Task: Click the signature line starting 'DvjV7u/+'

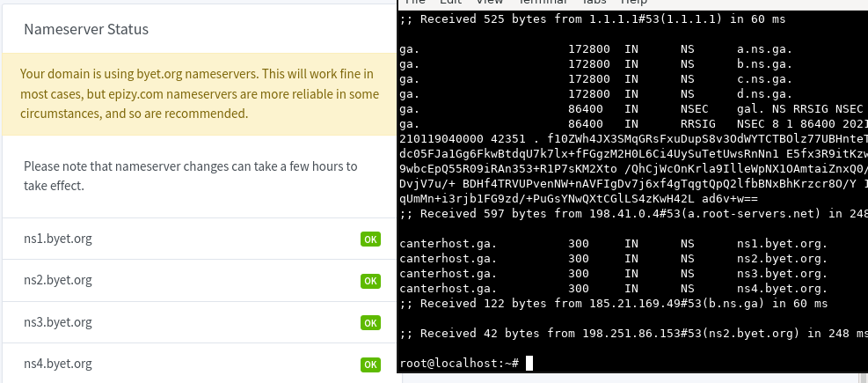Action: coord(633,183)
